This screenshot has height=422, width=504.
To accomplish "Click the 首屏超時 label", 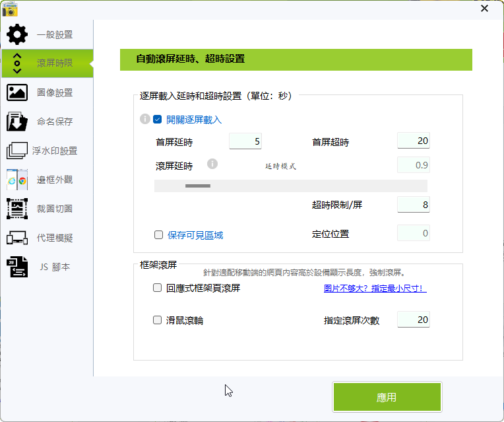I will pos(331,142).
